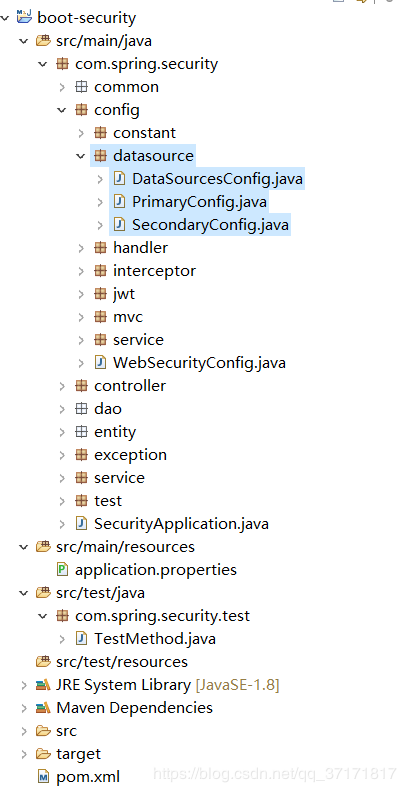Click the target folder icon
Screen dimensions: 406x792
43,754
